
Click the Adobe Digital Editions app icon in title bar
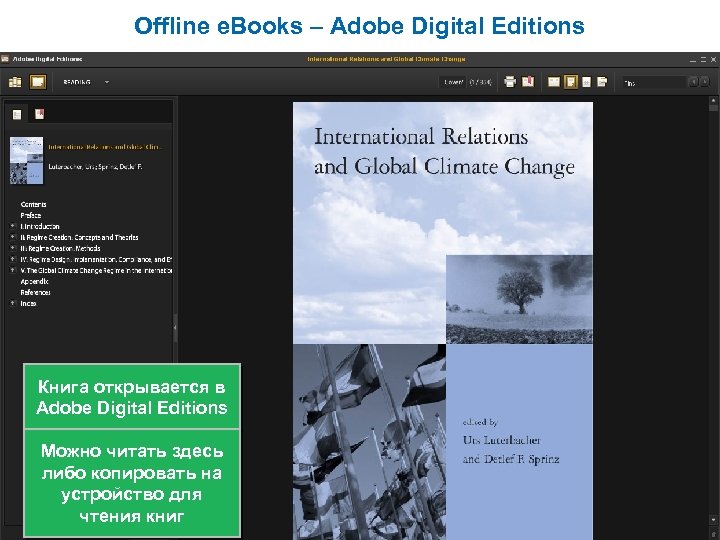tap(5, 59)
